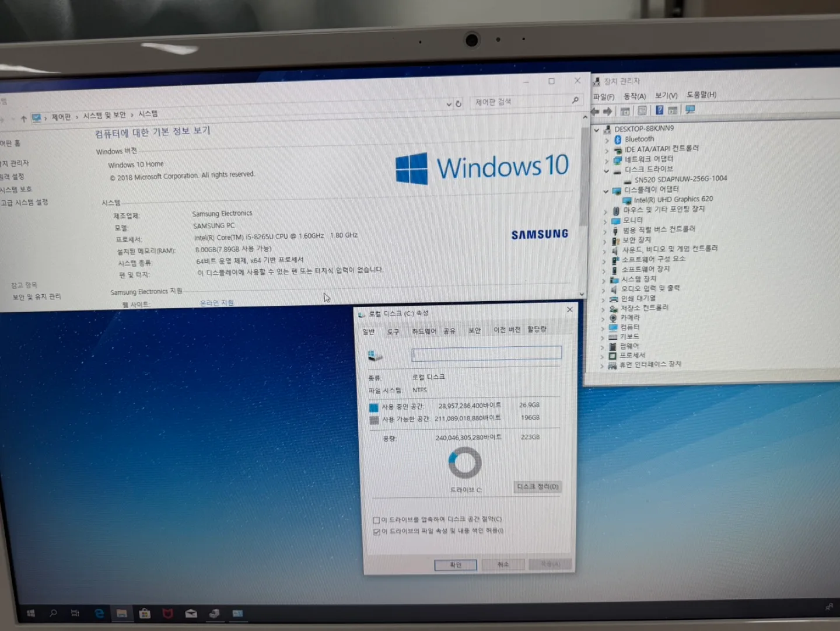Click 시스템 보호 in the sidebar

click(16, 190)
